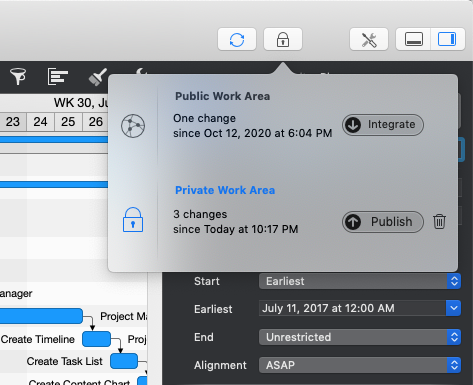473x385 pixels.
Task: Click the sync refresh toolbar button
Action: [x=237, y=39]
